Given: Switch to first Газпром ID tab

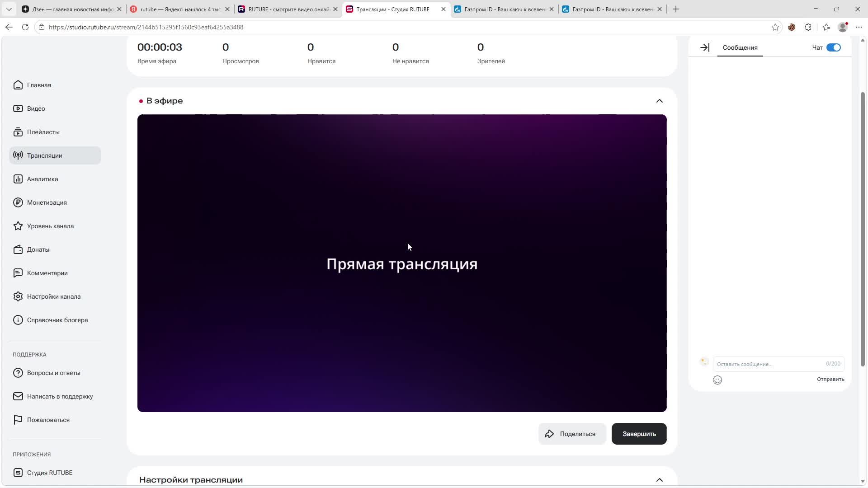Looking at the screenshot, I should (504, 9).
